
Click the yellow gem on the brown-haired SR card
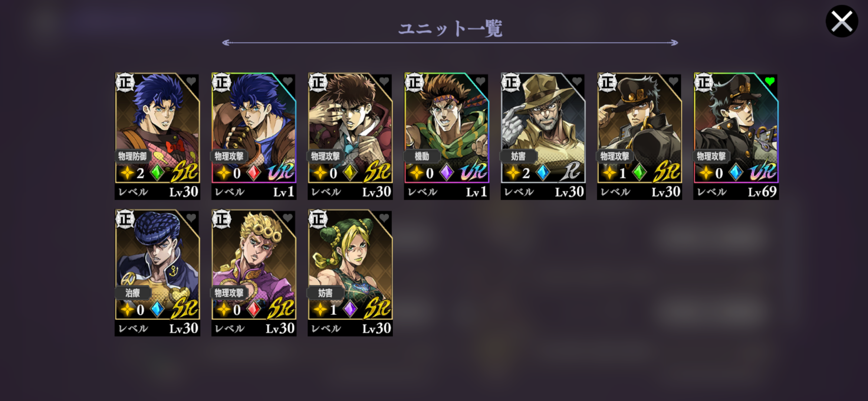350,173
